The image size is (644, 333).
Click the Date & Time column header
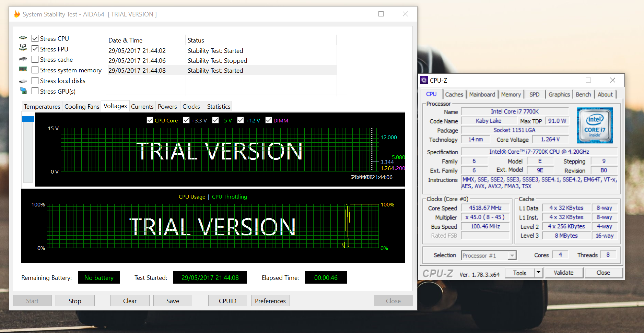pos(146,40)
